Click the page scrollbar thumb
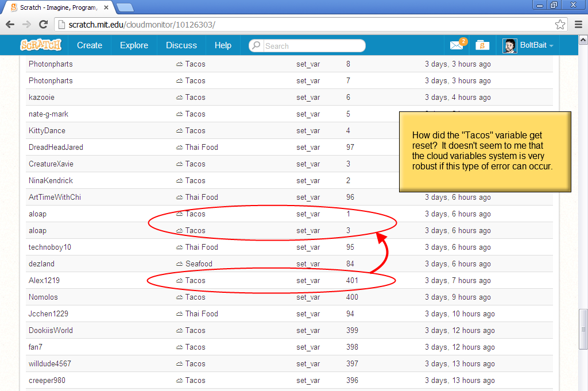This screenshot has height=391, width=588. [583, 329]
